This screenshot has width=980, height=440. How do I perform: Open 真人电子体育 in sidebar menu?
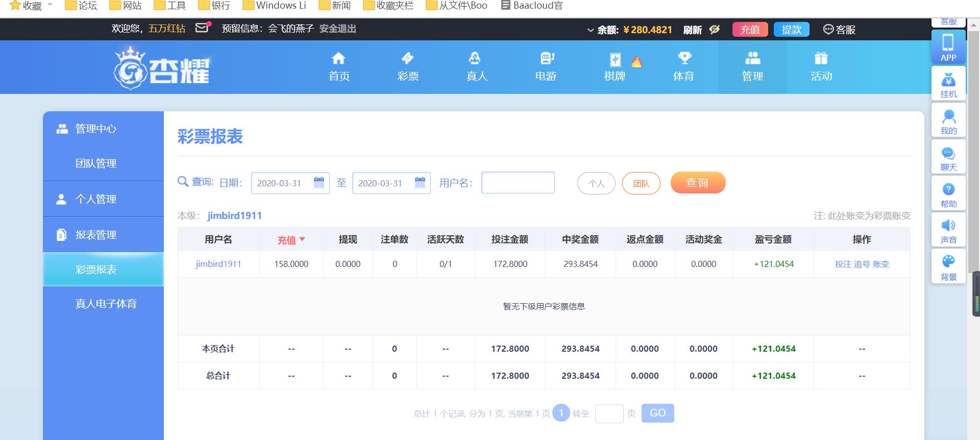click(106, 304)
